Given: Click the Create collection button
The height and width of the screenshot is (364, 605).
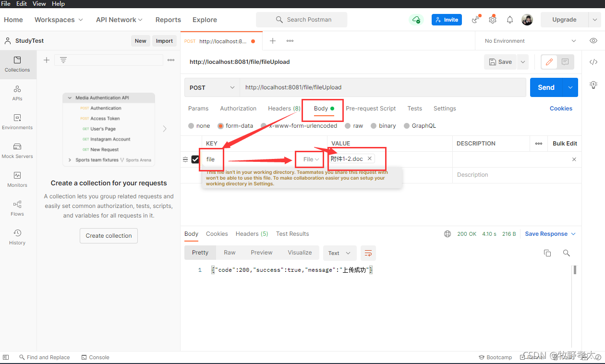Looking at the screenshot, I should point(109,236).
